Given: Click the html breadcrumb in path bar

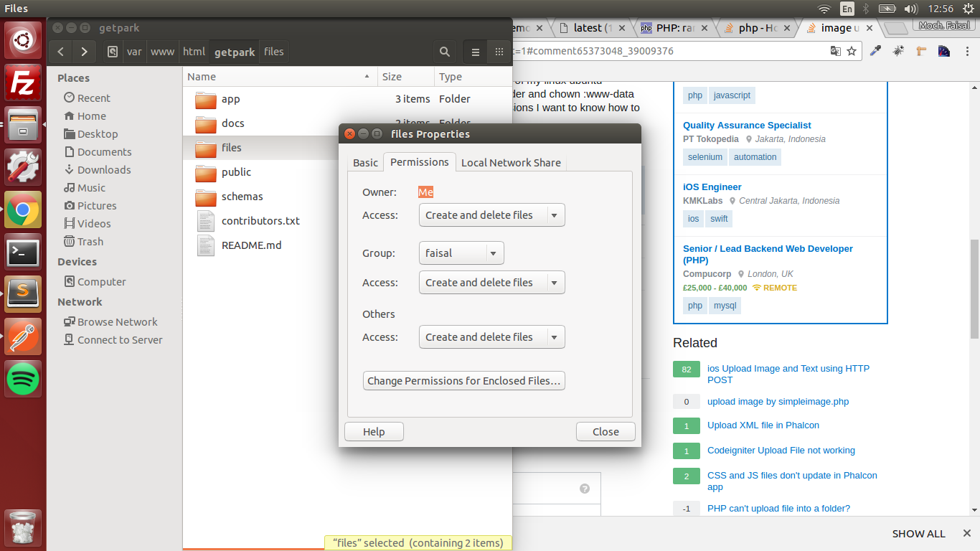Looking at the screenshot, I should [x=194, y=52].
